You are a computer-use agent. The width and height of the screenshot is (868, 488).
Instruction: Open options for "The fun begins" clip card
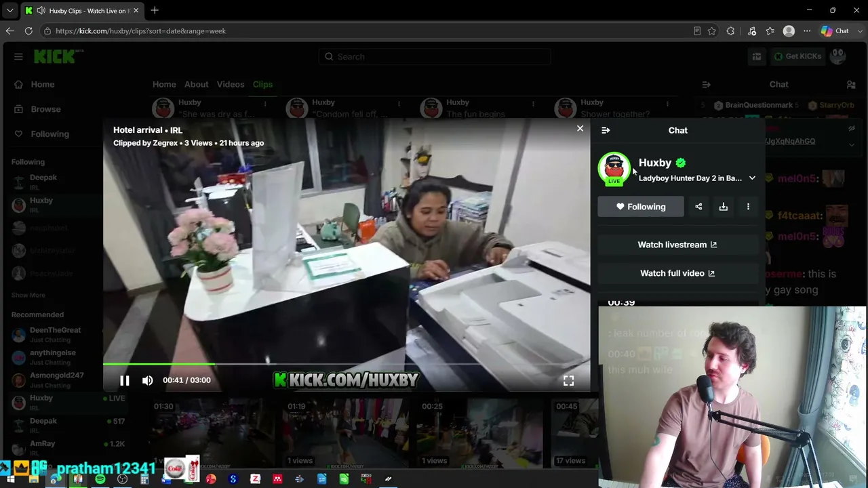(x=533, y=104)
